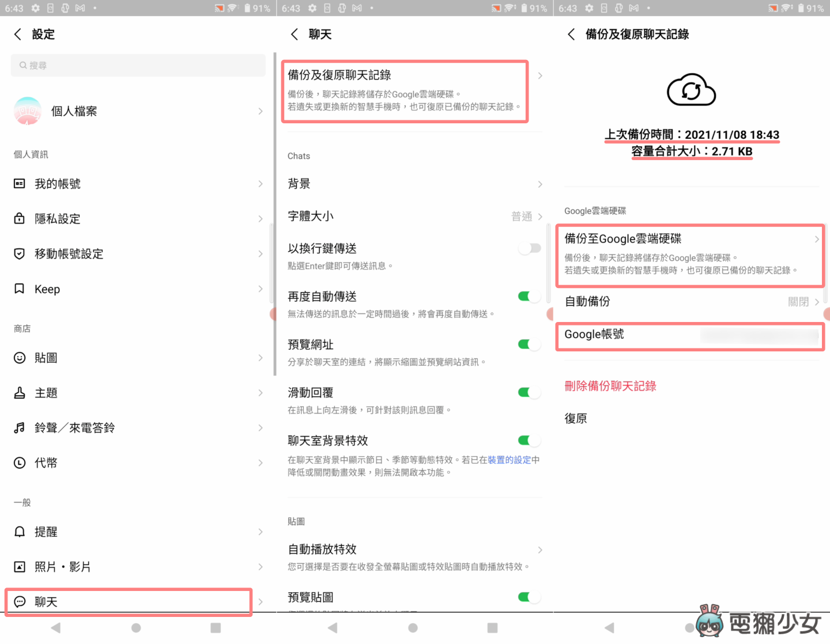Disable the 預覽網址 toggle
Image resolution: width=830 pixels, height=644 pixels.
tap(529, 344)
